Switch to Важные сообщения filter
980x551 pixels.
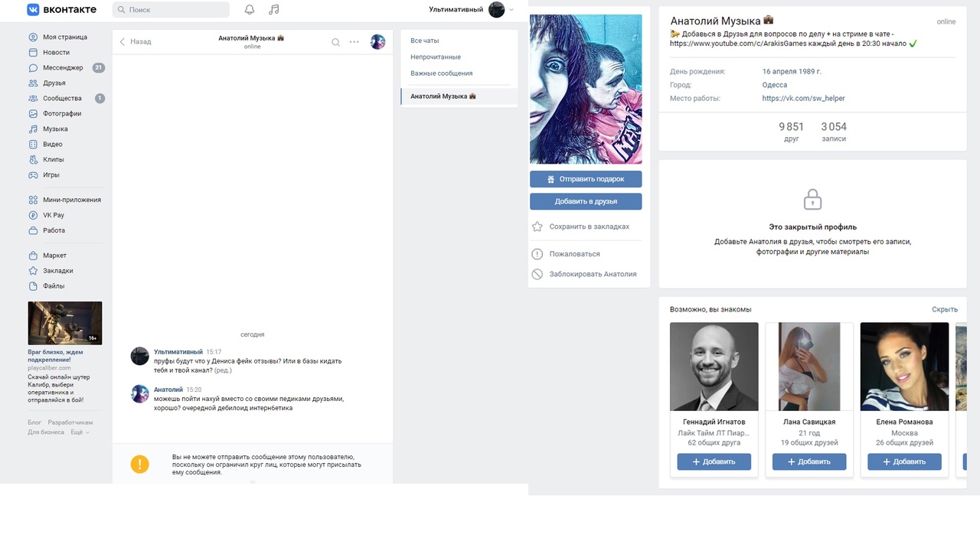(441, 73)
